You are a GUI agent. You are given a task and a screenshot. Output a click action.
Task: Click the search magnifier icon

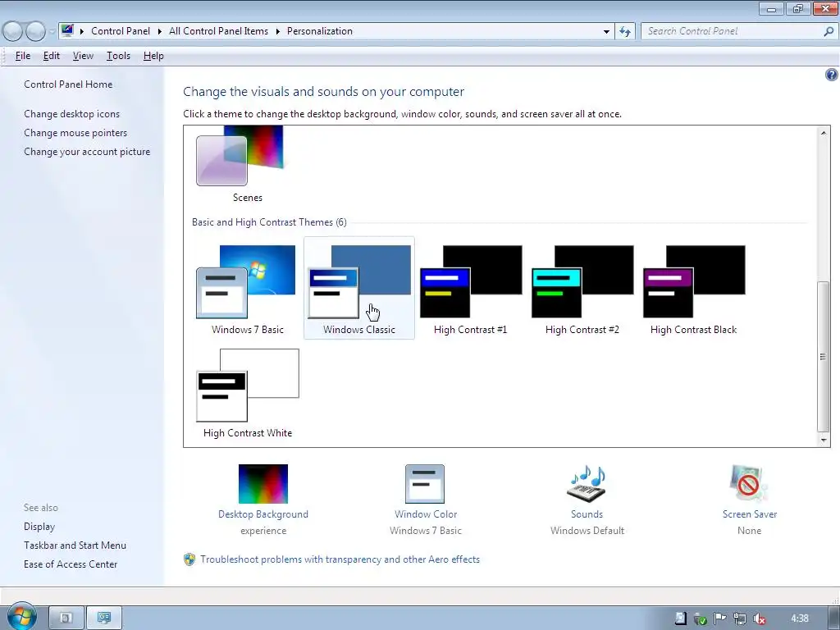pos(829,32)
